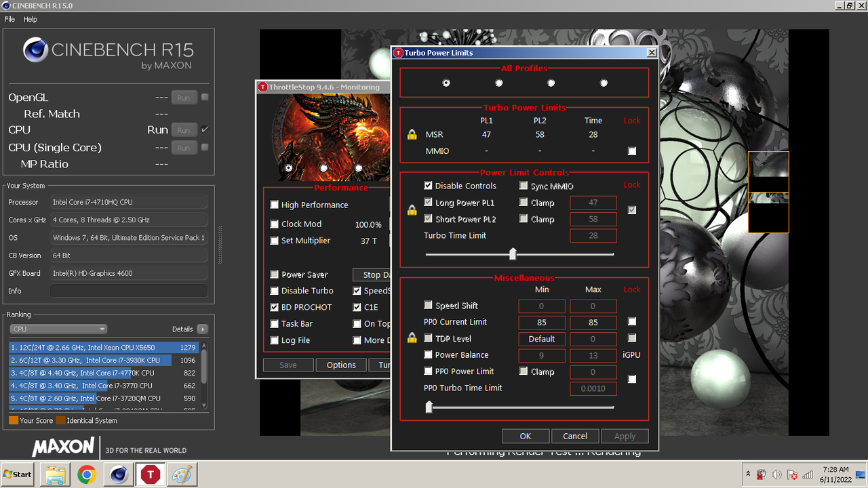Toggle the Clamp checkbox for Short Power PL2
Image resolution: width=868 pixels, height=488 pixels.
524,219
